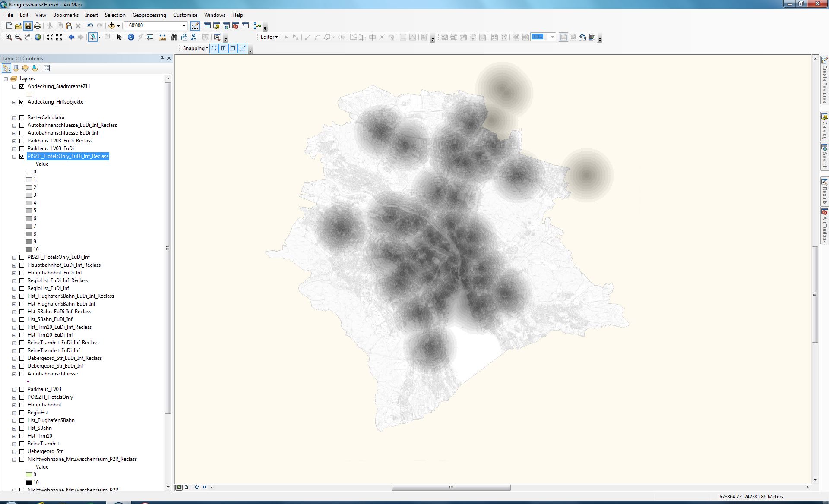
Task: Click the Go To XY icon
Action: point(193,37)
